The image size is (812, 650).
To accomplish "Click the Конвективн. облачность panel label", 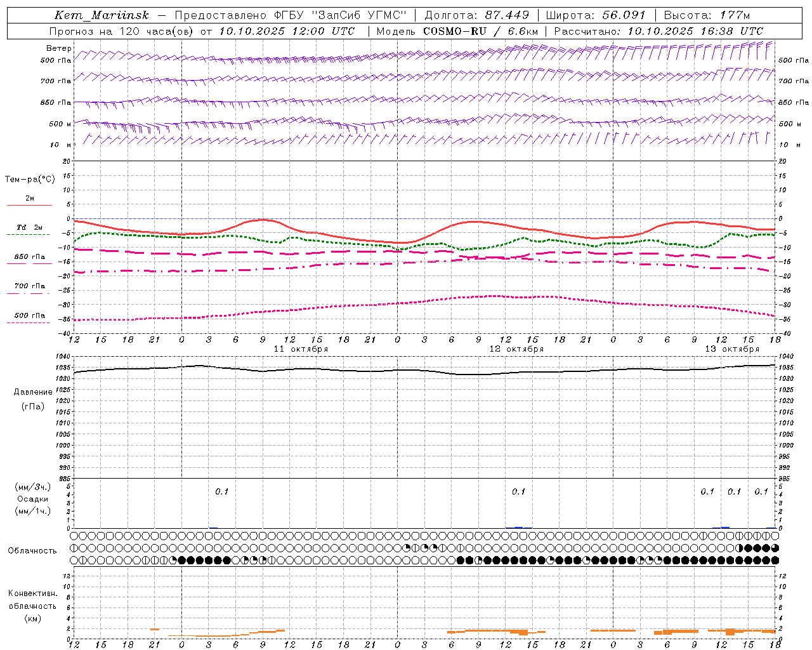I will 32,600.
